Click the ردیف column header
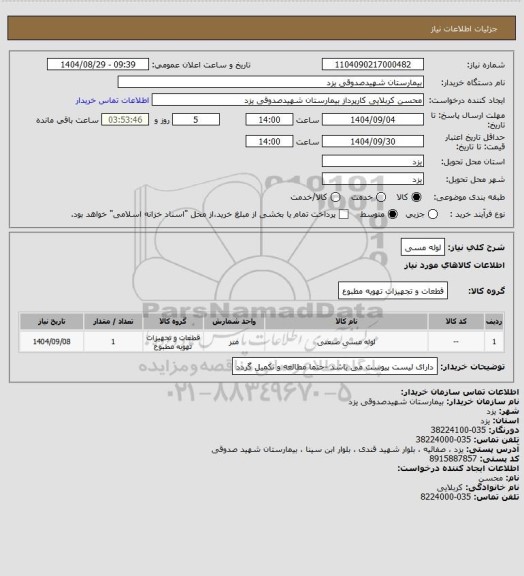 494,321
